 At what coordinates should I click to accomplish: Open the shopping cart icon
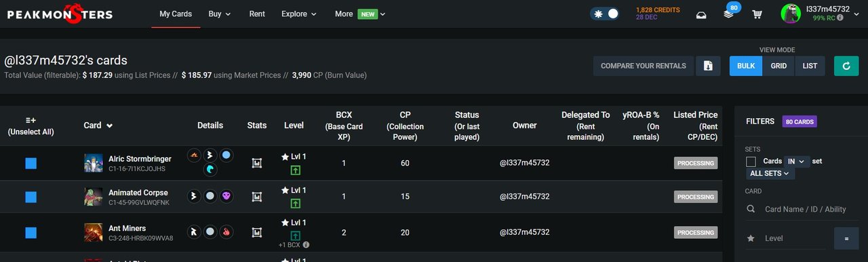pos(757,14)
